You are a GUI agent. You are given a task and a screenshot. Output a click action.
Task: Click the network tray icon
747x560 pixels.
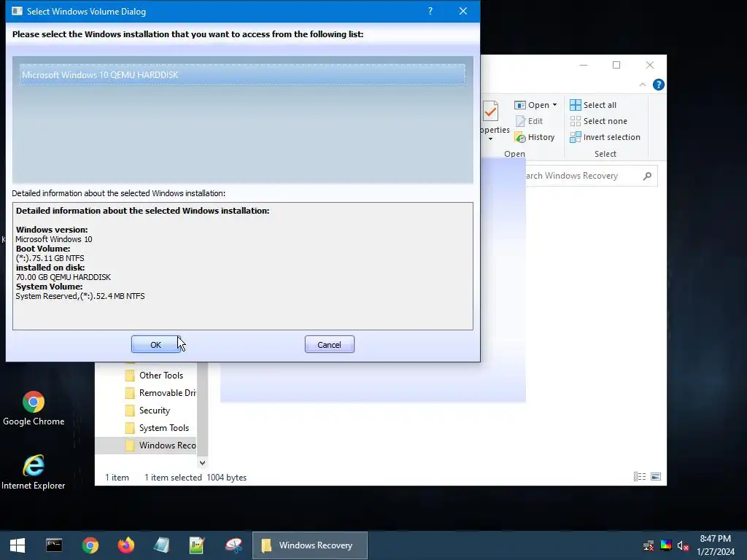649,545
